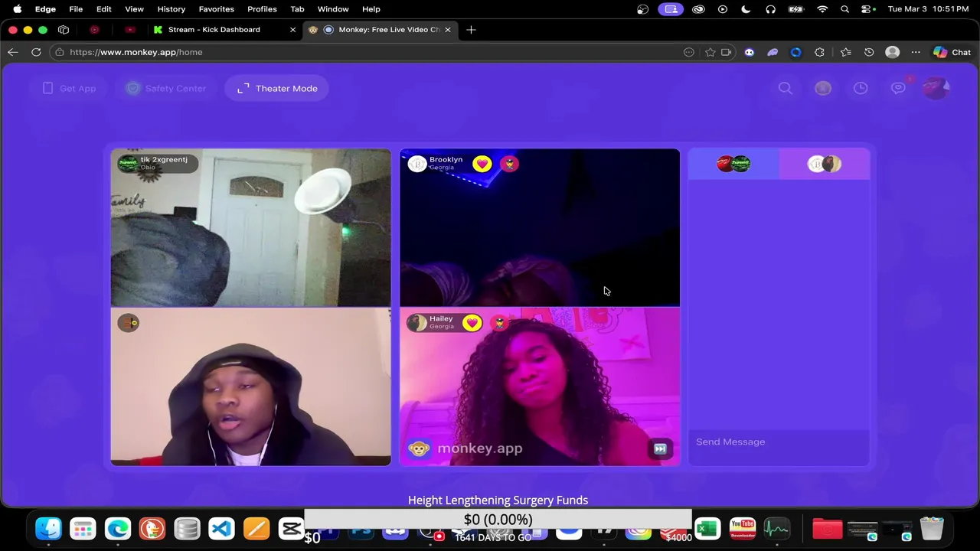
Task: Select the left chat tab with paired avatars
Action: pyautogui.click(x=733, y=164)
